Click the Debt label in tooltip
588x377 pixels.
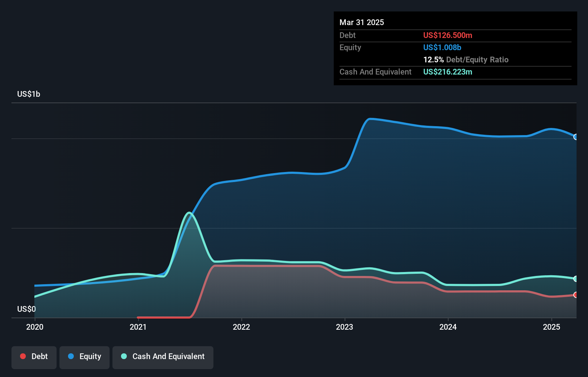[x=347, y=35]
